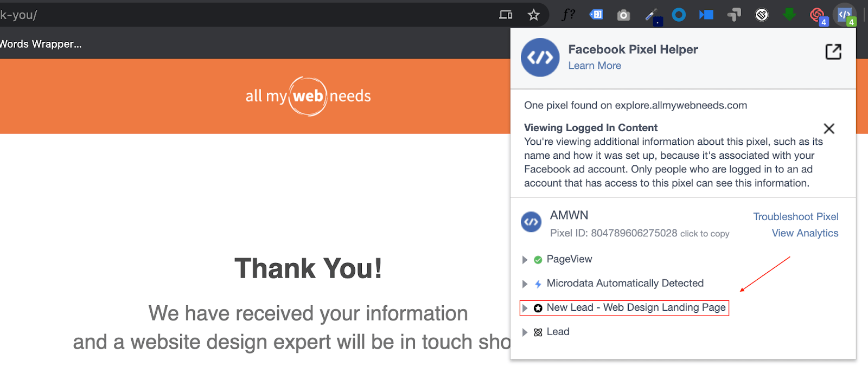Click the URL text in address bar
Image resolution: width=868 pixels, height=392 pixels.
pyautogui.click(x=18, y=15)
